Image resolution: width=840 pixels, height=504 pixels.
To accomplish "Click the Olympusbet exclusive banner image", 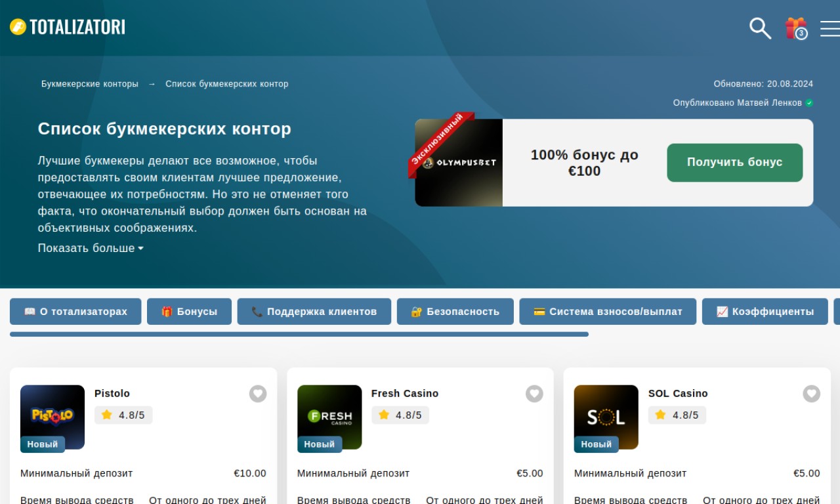I will [x=459, y=162].
